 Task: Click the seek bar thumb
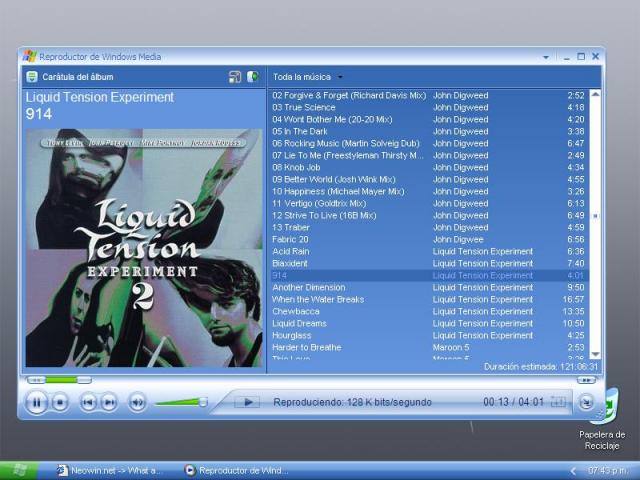click(x=84, y=380)
